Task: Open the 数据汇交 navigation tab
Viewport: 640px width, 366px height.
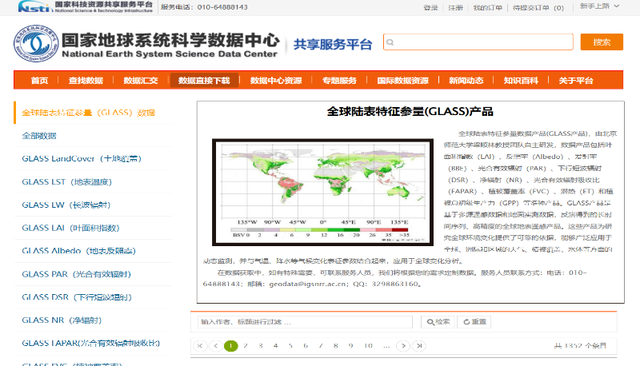Action: [141, 80]
